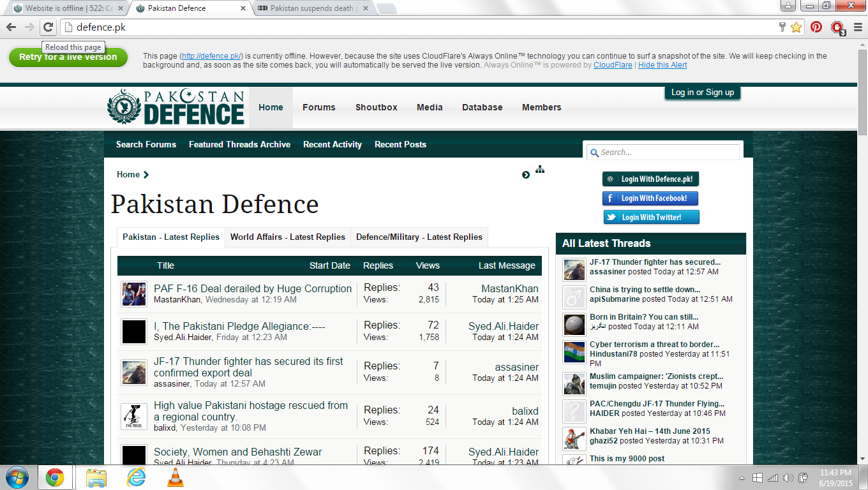
Task: Click the magnifier icon in the search box
Action: pyautogui.click(x=594, y=152)
